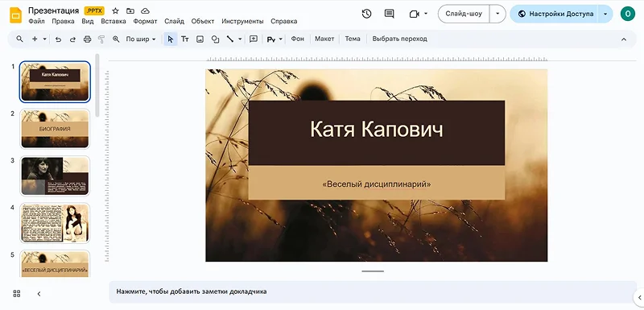This screenshot has width=644, height=310.
Task: Open the Инструменты menu
Action: pos(243,22)
